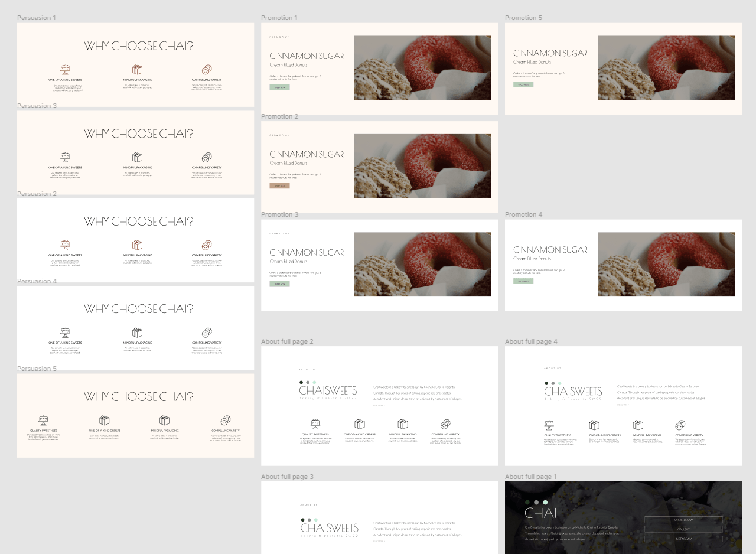This screenshot has width=756, height=554.
Task: Click the green SHOP NOW button in Promotion 1
Action: coord(278,87)
